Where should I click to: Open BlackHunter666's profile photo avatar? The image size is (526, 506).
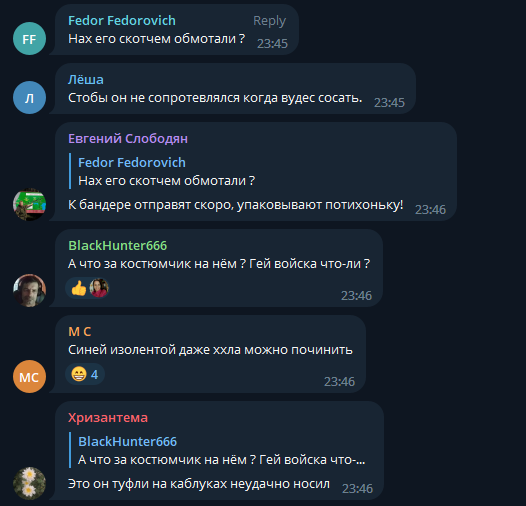tap(29, 290)
